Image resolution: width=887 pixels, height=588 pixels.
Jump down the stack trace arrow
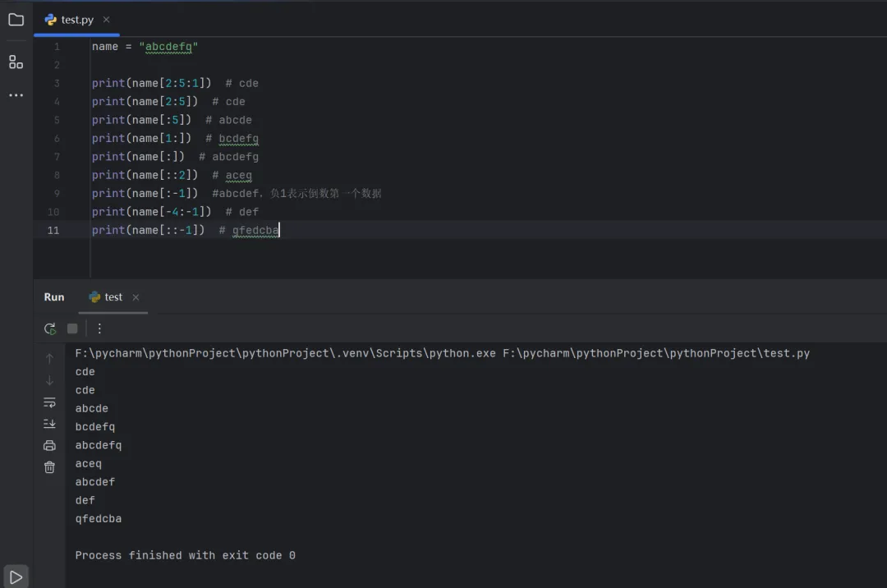click(x=49, y=380)
